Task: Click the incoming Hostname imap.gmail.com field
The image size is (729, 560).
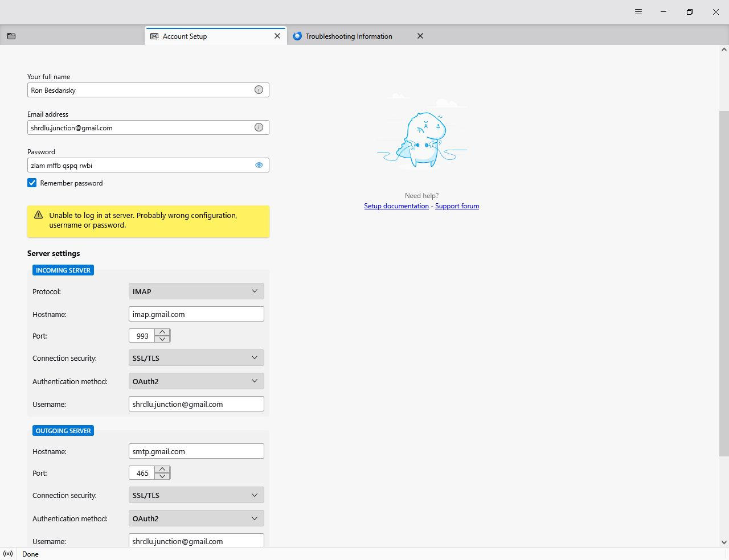Action: (x=196, y=314)
